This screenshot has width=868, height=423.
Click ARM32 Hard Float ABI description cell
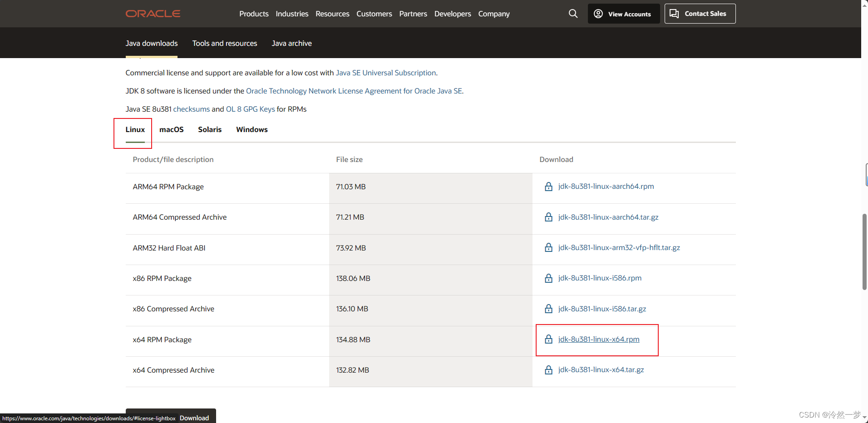[x=227, y=250]
